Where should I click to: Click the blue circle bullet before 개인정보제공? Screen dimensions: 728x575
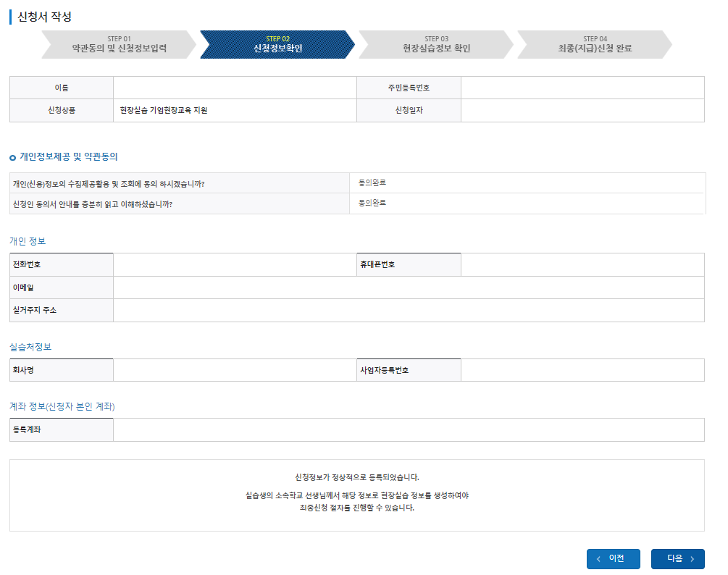[12, 158]
